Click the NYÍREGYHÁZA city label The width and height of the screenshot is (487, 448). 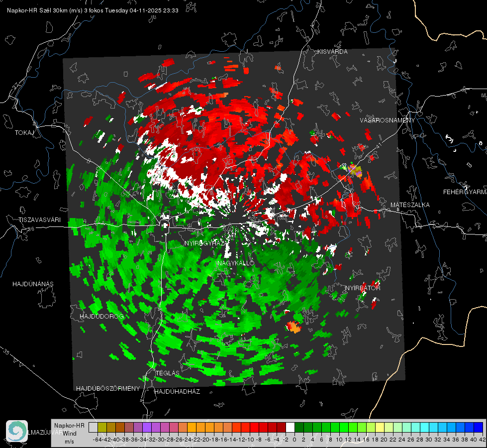(206, 243)
